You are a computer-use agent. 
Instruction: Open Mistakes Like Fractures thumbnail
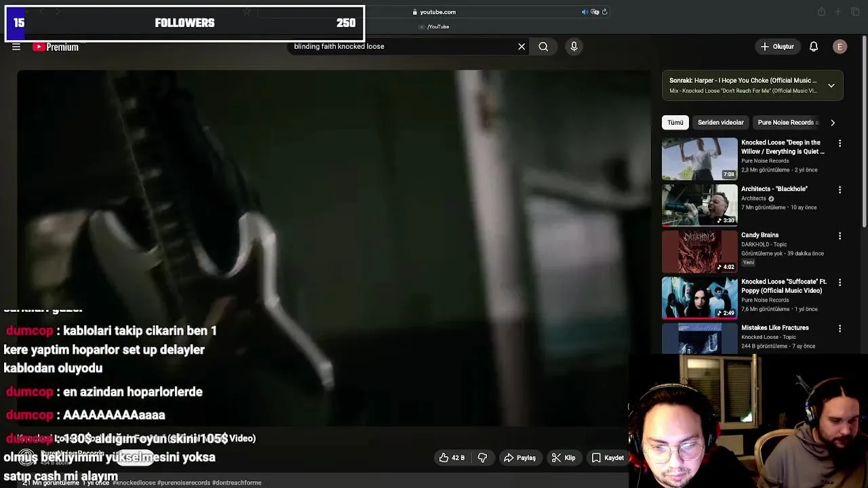point(699,338)
